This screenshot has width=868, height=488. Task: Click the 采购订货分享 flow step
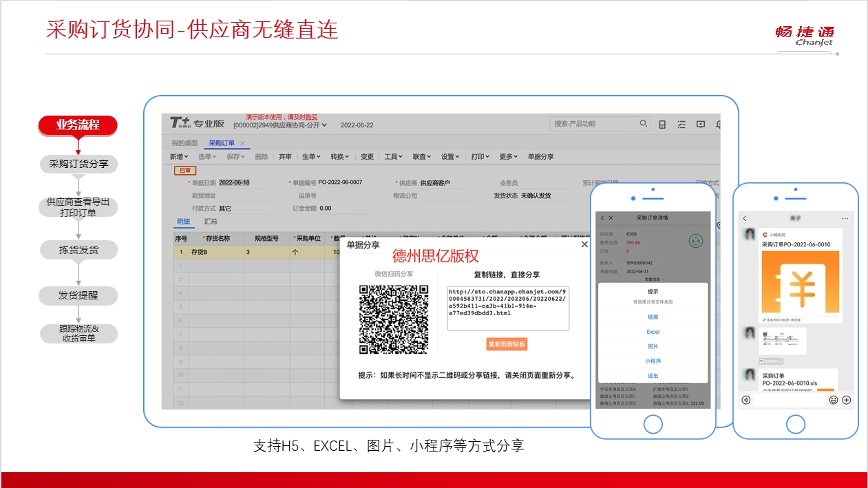(x=78, y=165)
